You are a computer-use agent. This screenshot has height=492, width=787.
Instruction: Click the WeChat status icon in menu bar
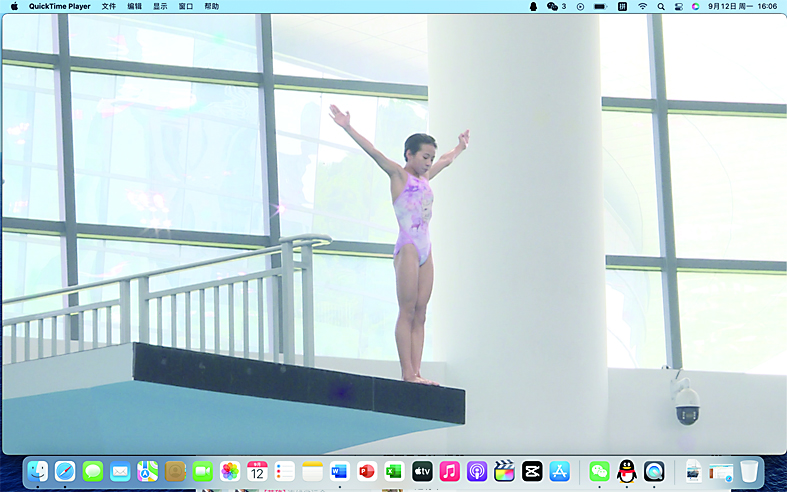(552, 6)
